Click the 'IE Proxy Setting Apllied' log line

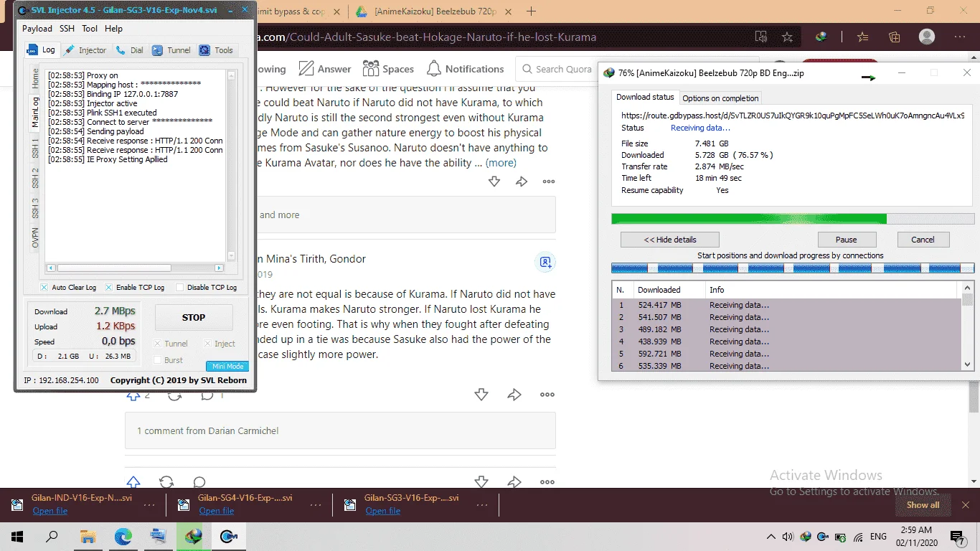coord(108,159)
